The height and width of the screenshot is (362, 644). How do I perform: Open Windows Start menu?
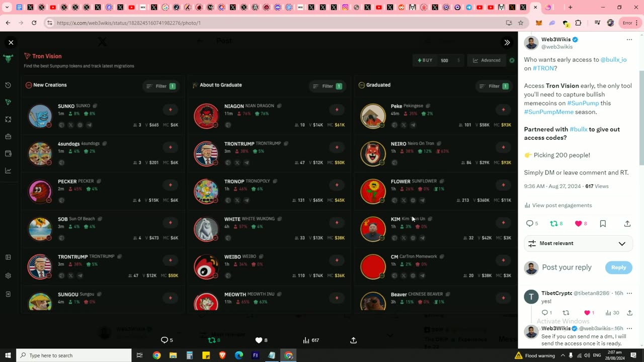(x=8, y=355)
